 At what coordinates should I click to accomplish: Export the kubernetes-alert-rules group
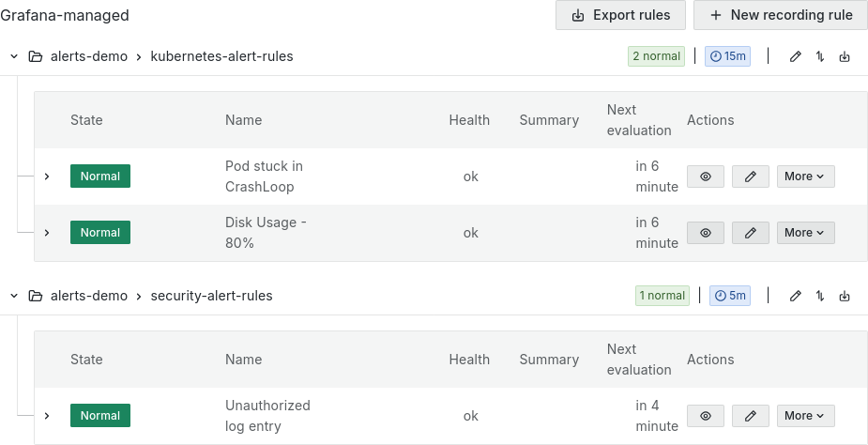(845, 56)
